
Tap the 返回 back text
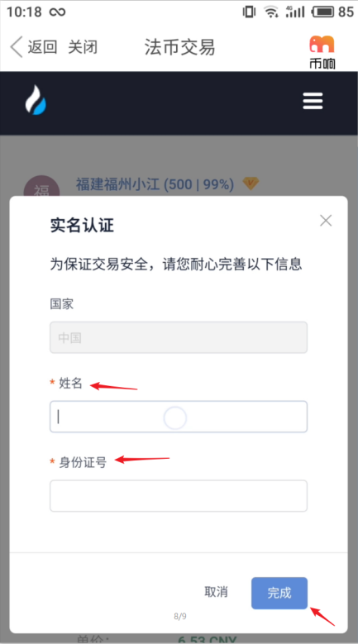tap(42, 47)
